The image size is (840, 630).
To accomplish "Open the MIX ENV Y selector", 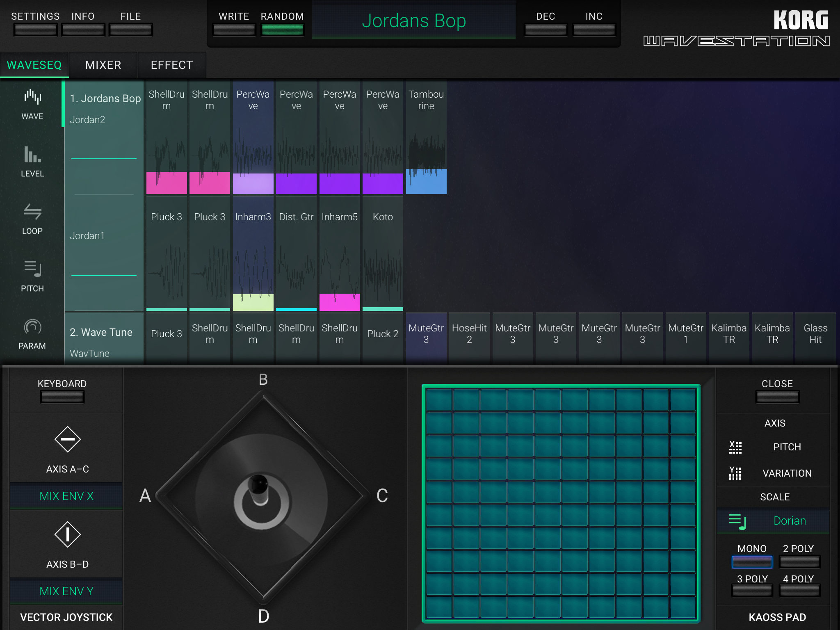I will [66, 591].
